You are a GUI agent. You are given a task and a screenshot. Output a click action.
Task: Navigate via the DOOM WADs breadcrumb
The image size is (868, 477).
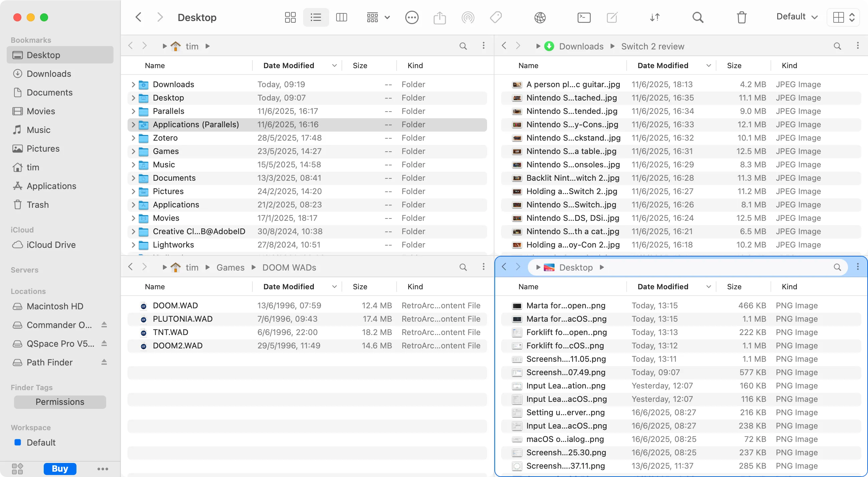[289, 267]
